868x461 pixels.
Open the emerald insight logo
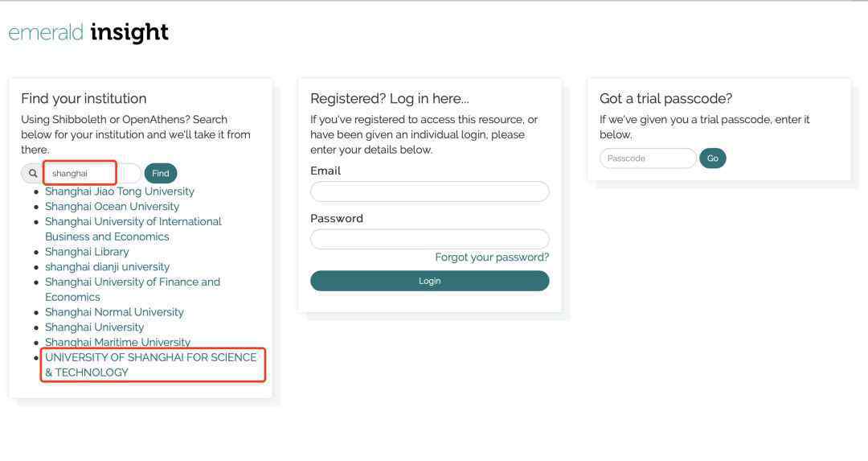(88, 33)
